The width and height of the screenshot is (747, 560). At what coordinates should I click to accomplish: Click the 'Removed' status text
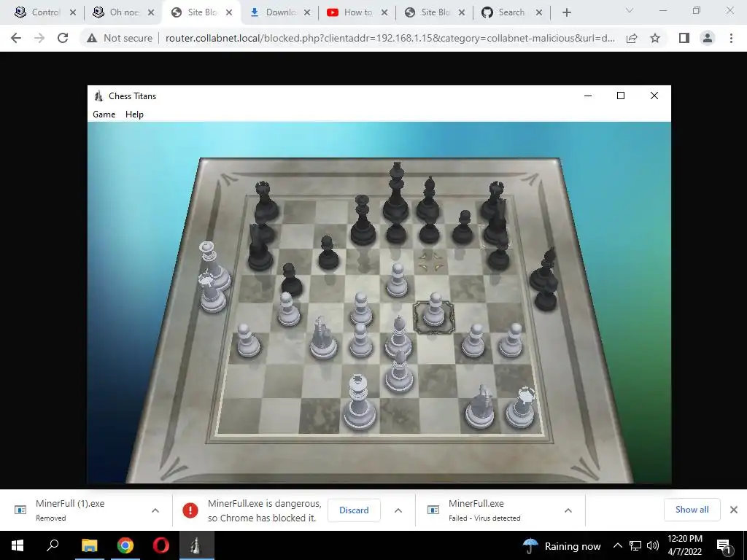(x=50, y=518)
